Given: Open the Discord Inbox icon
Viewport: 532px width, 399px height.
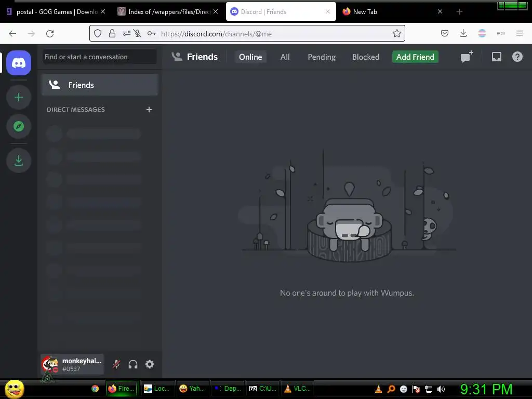Looking at the screenshot, I should click(496, 57).
